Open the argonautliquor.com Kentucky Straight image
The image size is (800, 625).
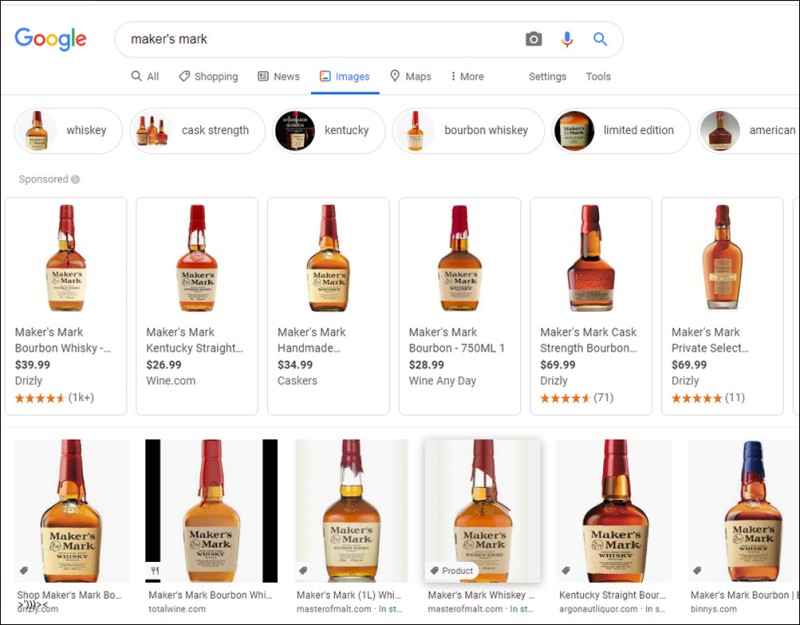(x=614, y=511)
